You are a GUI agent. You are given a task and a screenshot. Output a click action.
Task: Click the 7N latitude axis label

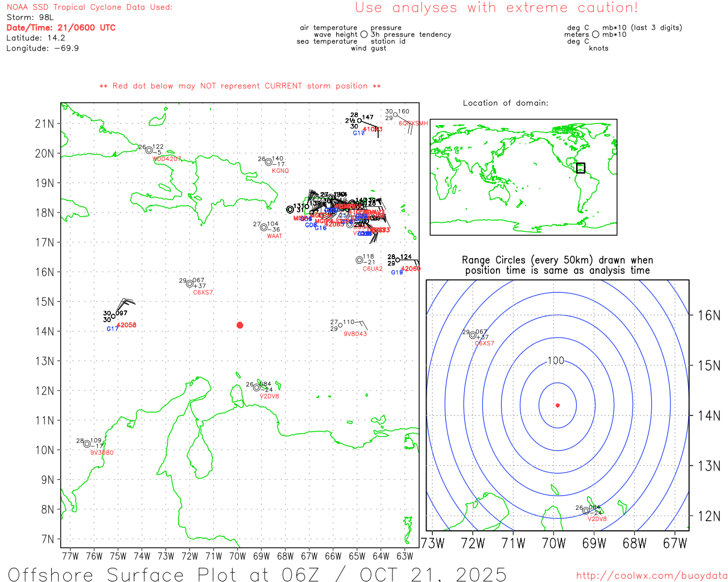click(x=48, y=539)
